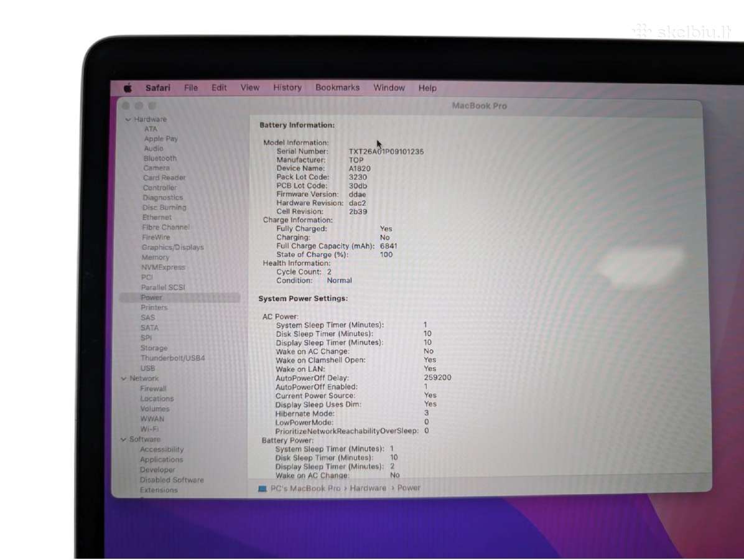Image resolution: width=744 pixels, height=560 pixels.
Task: Select the highlighted Power sidebar item
Action: coord(180,297)
